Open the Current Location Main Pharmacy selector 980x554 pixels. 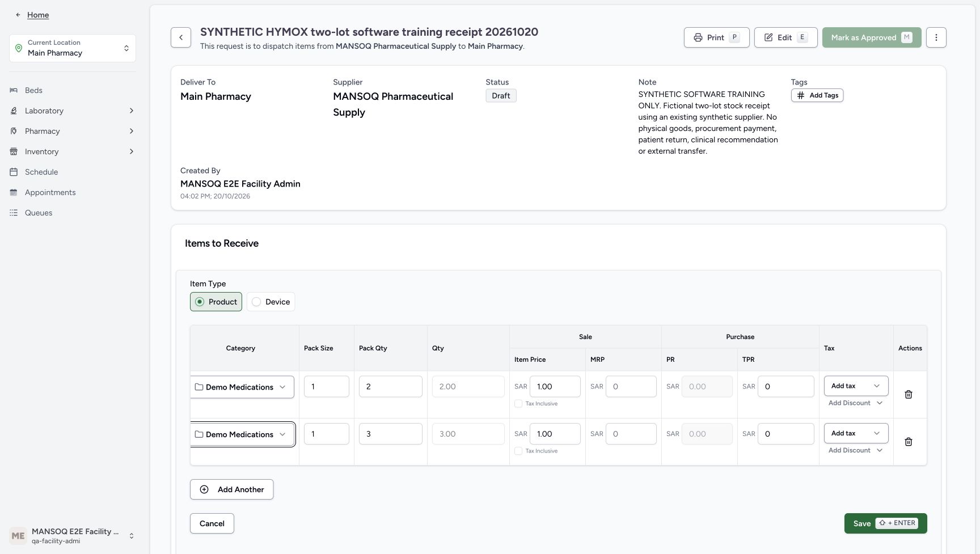73,48
